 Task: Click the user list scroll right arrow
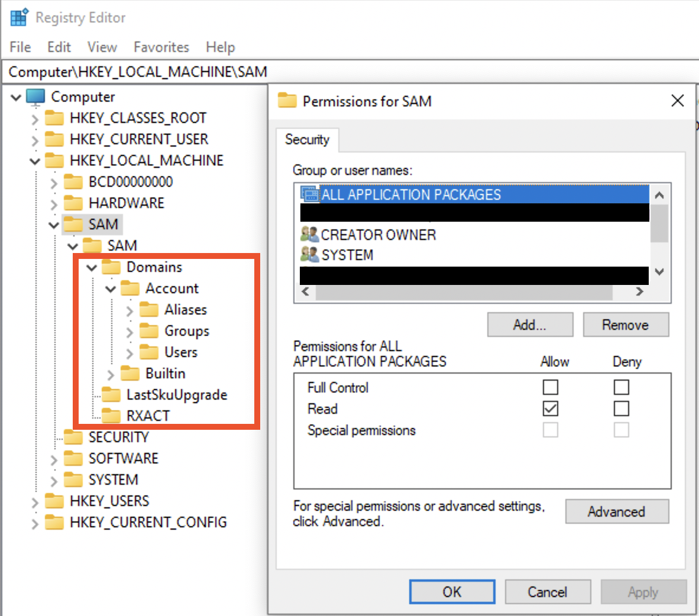click(x=639, y=291)
